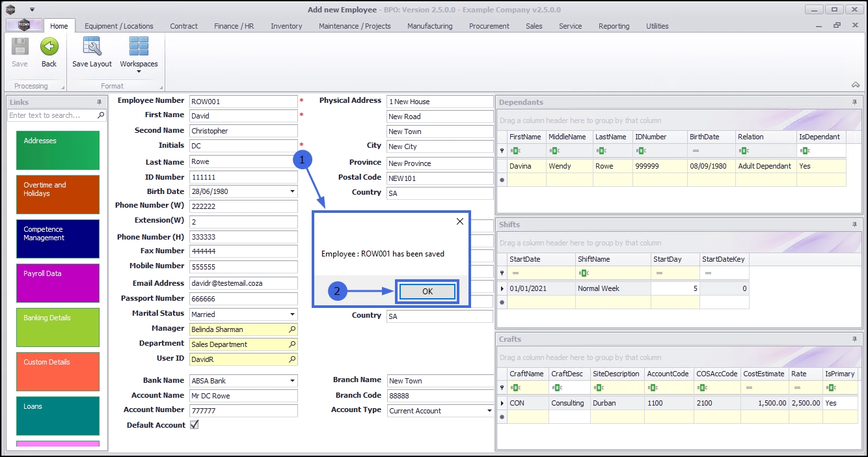The image size is (868, 457).
Task: Click the pin icon on the Dependants panel
Action: (x=855, y=102)
